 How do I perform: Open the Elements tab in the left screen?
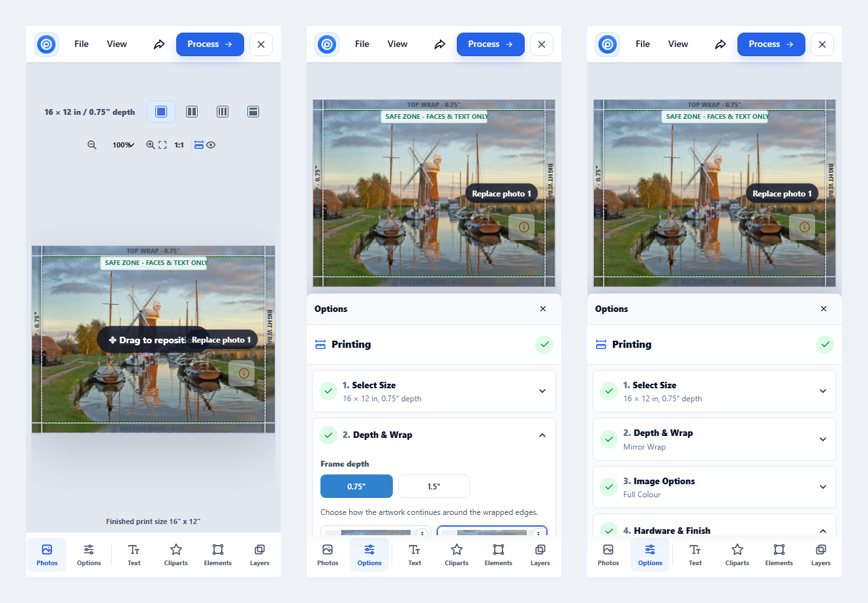[x=218, y=555]
